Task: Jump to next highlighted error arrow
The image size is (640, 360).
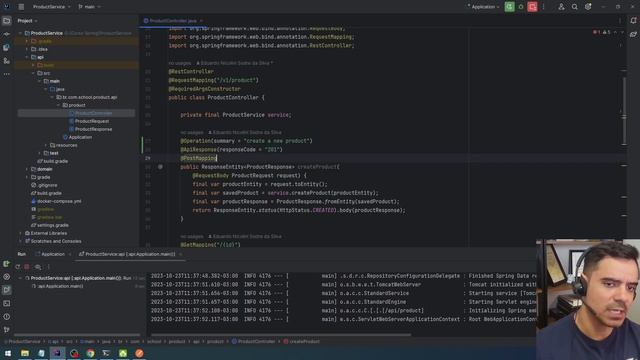Action: click(622, 32)
